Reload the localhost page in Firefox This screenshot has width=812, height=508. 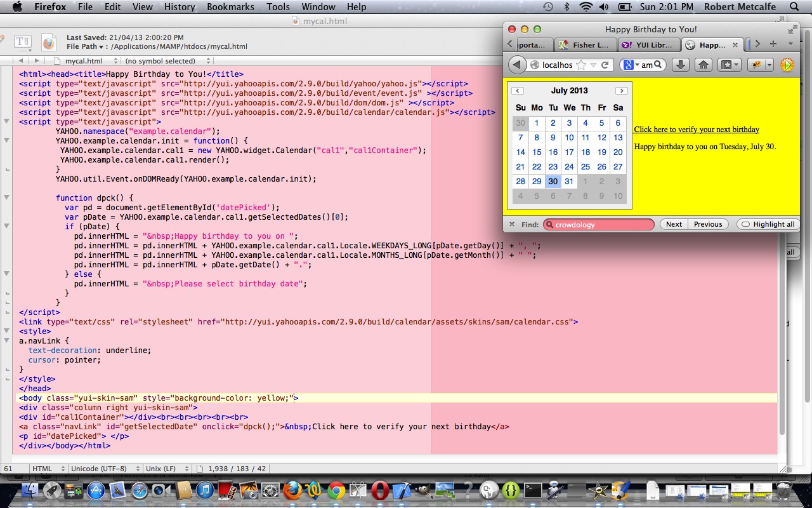605,65
